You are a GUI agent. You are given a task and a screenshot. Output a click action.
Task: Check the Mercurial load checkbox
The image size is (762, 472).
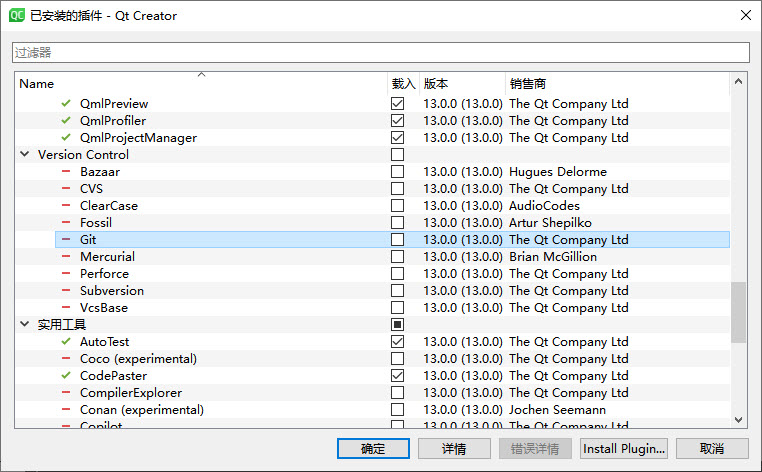(398, 257)
